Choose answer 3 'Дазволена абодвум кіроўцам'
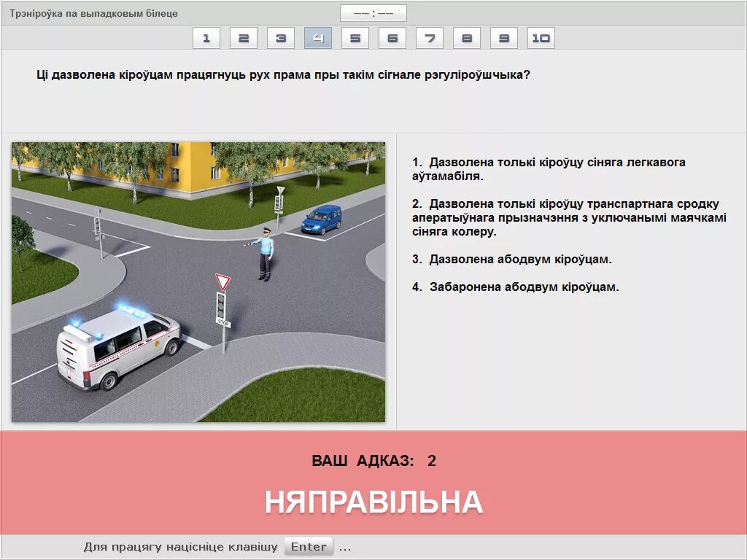The width and height of the screenshot is (747, 560). click(511, 260)
